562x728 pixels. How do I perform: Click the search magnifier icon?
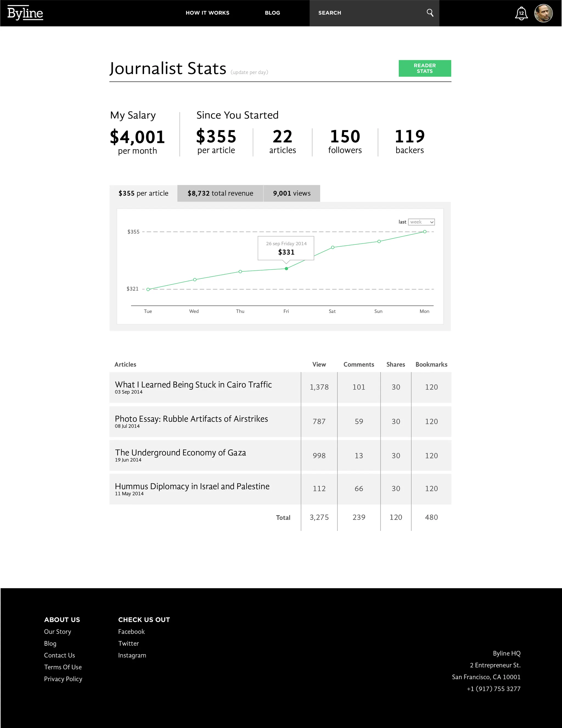click(x=430, y=13)
